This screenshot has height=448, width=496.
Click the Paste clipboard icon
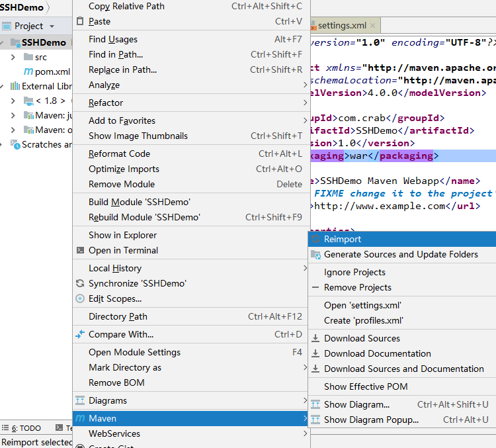[x=80, y=21]
